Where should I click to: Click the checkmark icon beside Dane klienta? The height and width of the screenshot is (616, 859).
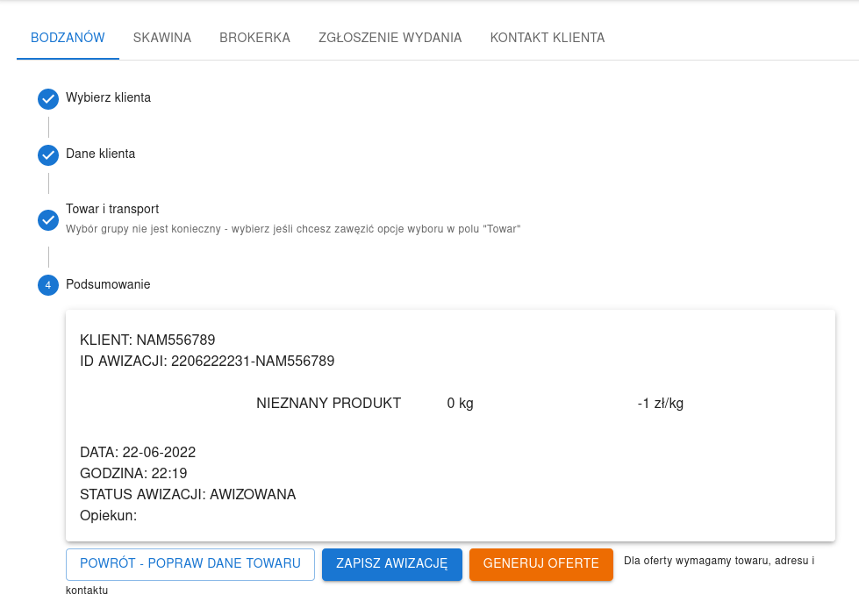pos(48,155)
